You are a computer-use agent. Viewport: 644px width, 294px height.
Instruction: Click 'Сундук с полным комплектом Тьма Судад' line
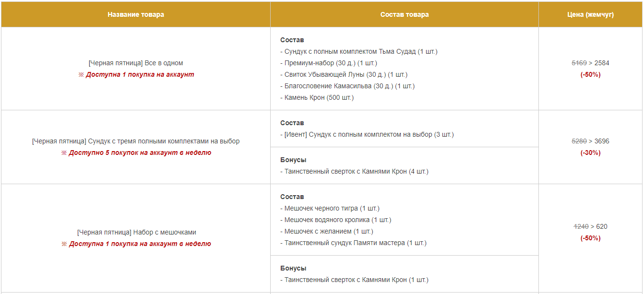click(x=359, y=51)
